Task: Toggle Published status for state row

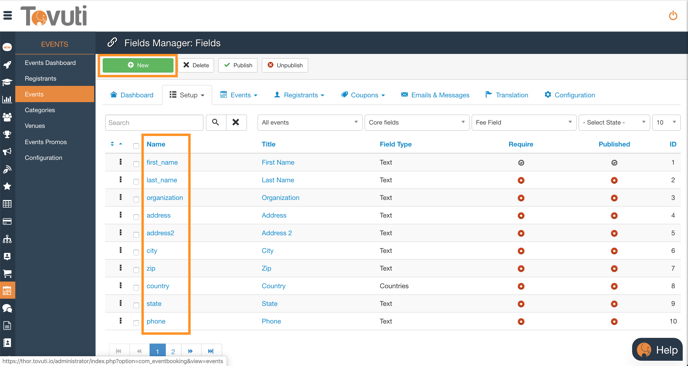Action: pos(614,304)
